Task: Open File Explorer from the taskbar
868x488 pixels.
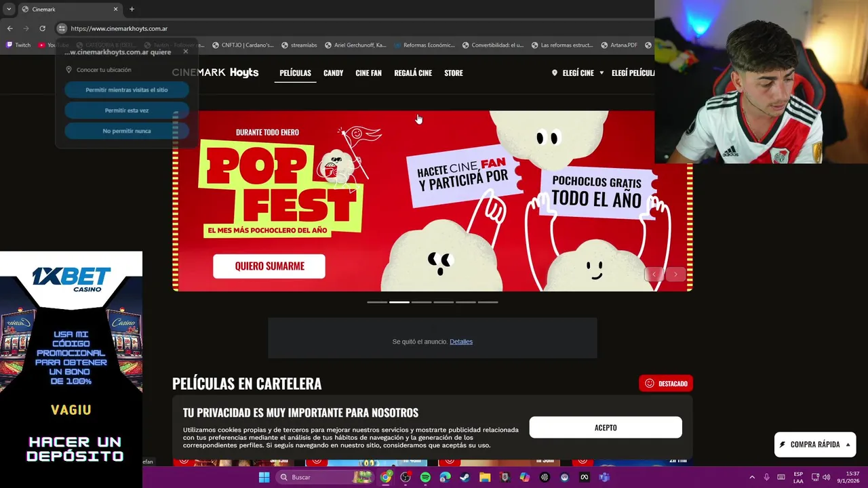Action: 485,477
